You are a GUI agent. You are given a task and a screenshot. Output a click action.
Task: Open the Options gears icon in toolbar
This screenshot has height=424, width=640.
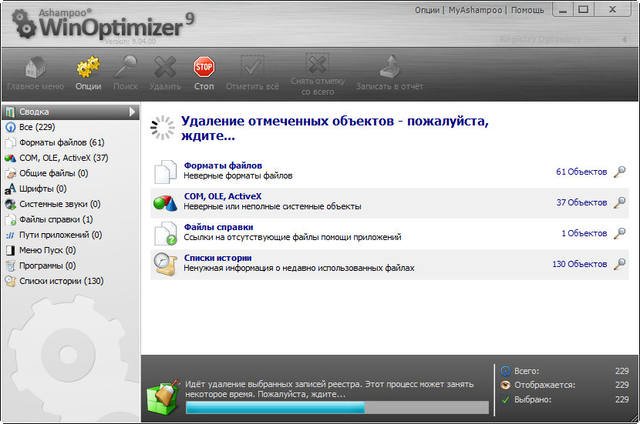coord(88,67)
